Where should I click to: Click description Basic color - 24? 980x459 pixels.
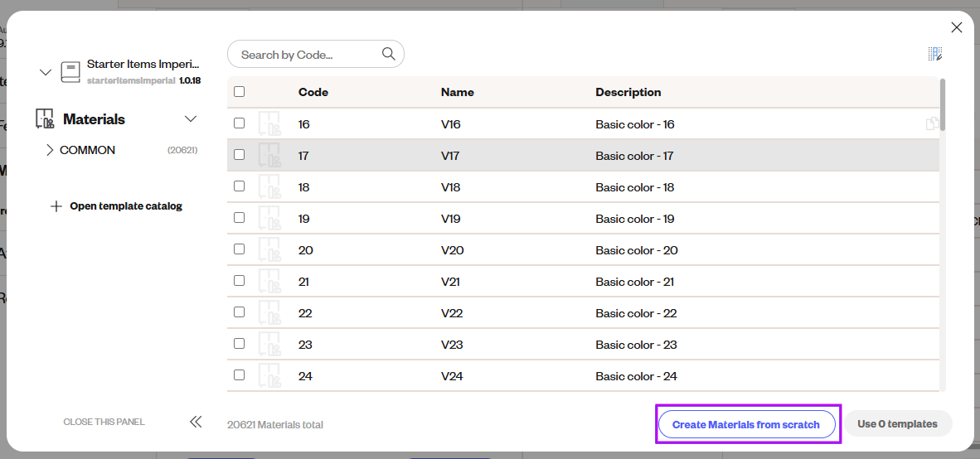636,375
